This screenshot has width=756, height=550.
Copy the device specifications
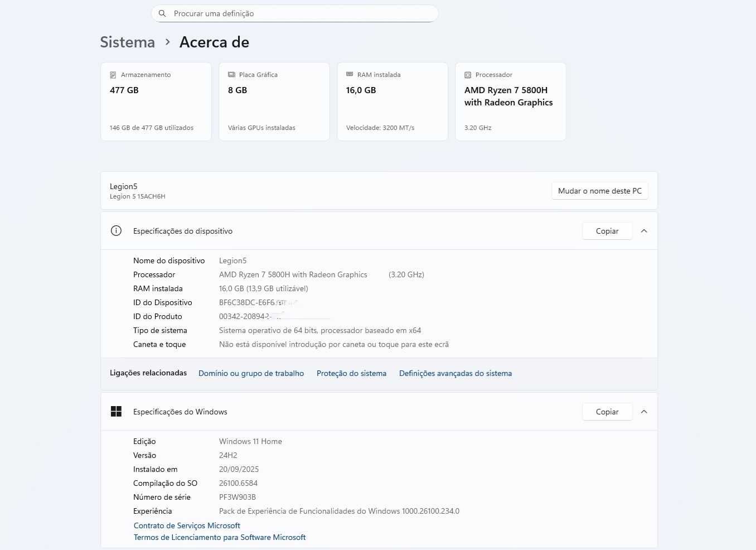(607, 231)
